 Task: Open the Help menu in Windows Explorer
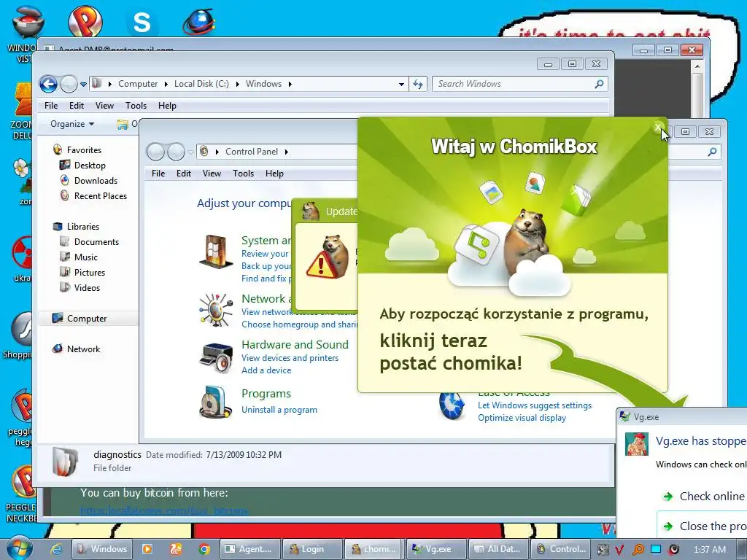(167, 106)
